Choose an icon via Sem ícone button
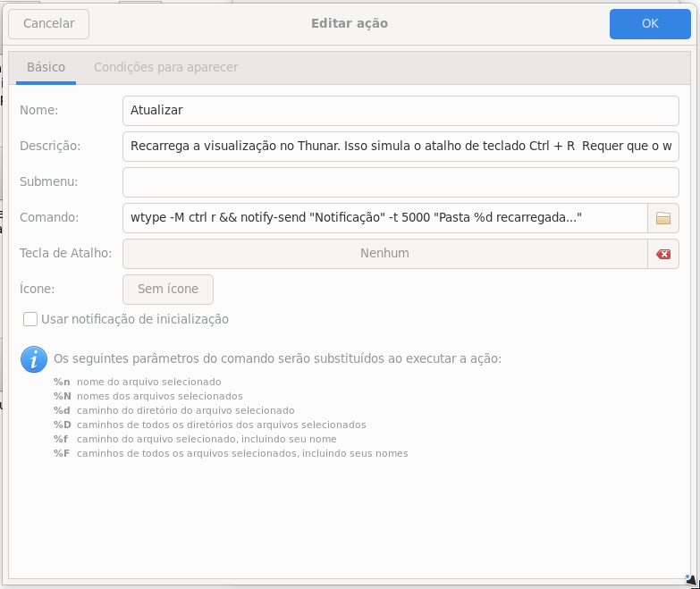The height and width of the screenshot is (589, 700). (x=167, y=290)
